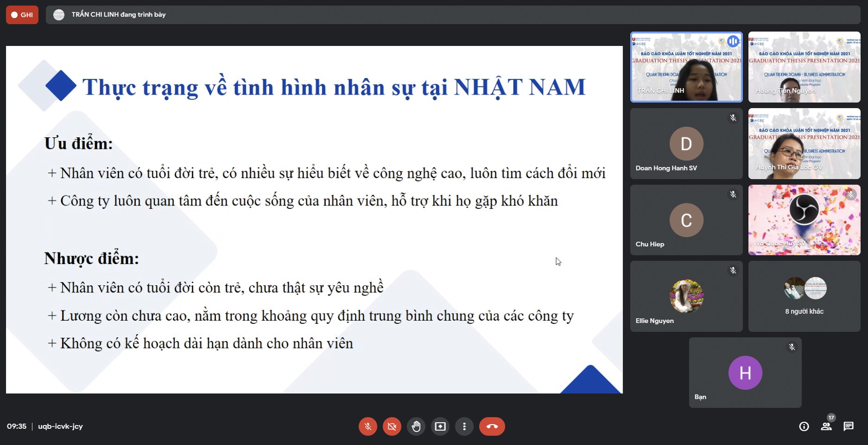This screenshot has height=445, width=868.
Task: Toggle the microphone mute button
Action: [x=368, y=426]
